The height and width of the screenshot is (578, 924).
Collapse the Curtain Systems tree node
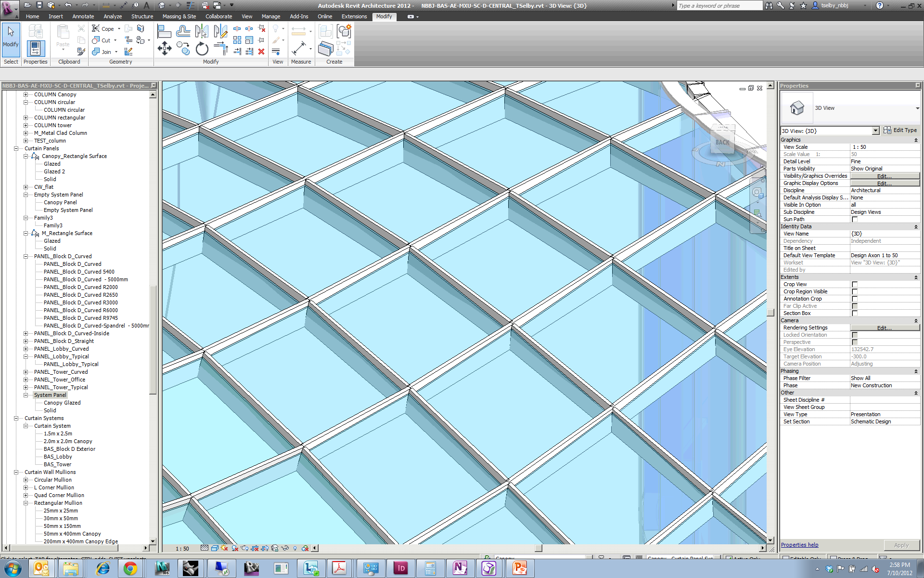click(16, 418)
